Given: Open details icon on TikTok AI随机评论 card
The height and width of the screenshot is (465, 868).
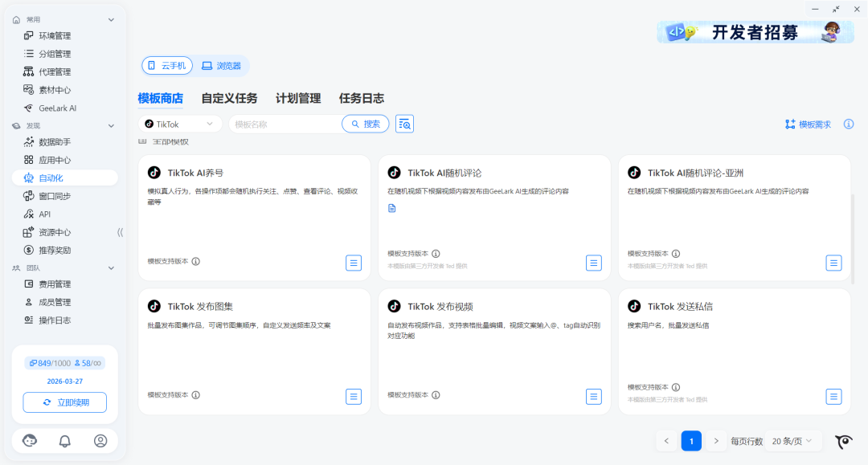Looking at the screenshot, I should [x=593, y=263].
